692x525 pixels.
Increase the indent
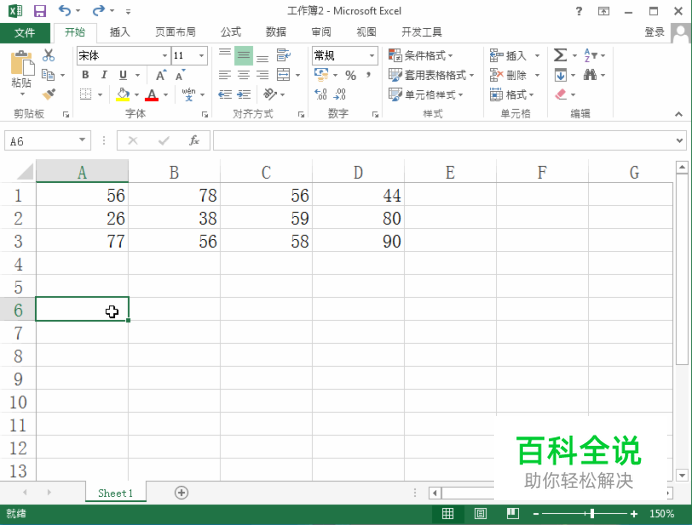click(244, 94)
